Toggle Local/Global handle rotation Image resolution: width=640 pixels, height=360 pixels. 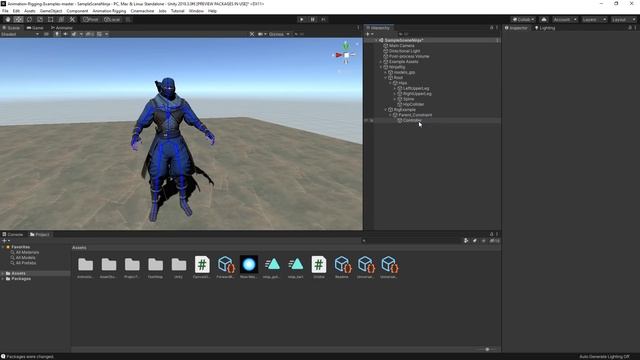111,20
